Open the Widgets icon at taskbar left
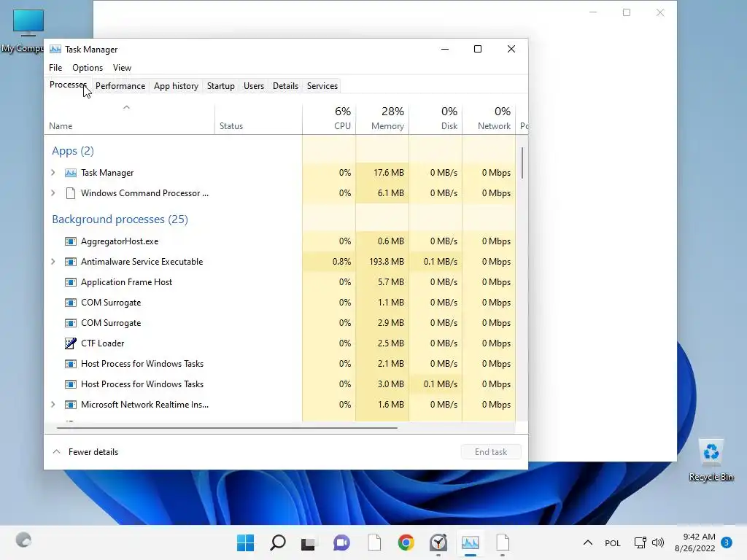This screenshot has width=747, height=560. coord(23,540)
